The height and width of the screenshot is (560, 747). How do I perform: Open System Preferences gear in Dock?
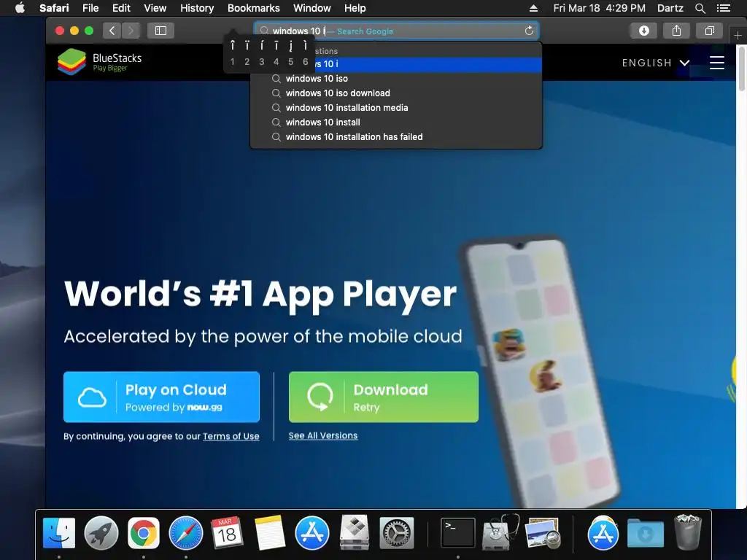[396, 532]
